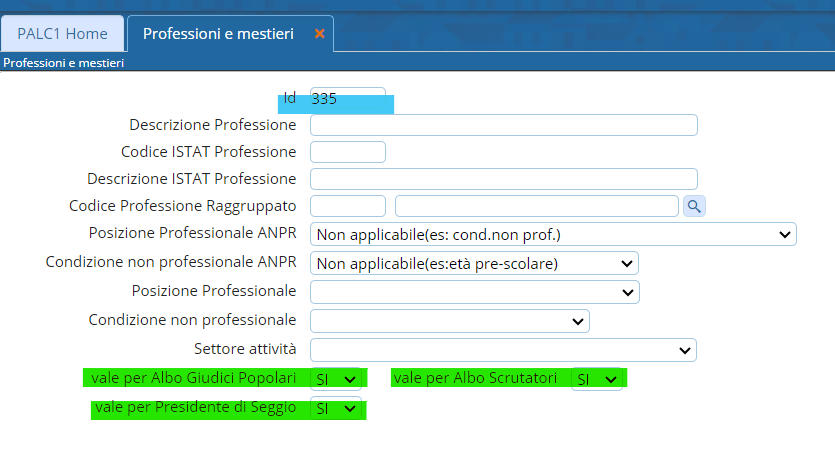
Task: Open the Condizione non professionale ANPR dropdown
Action: click(x=474, y=264)
